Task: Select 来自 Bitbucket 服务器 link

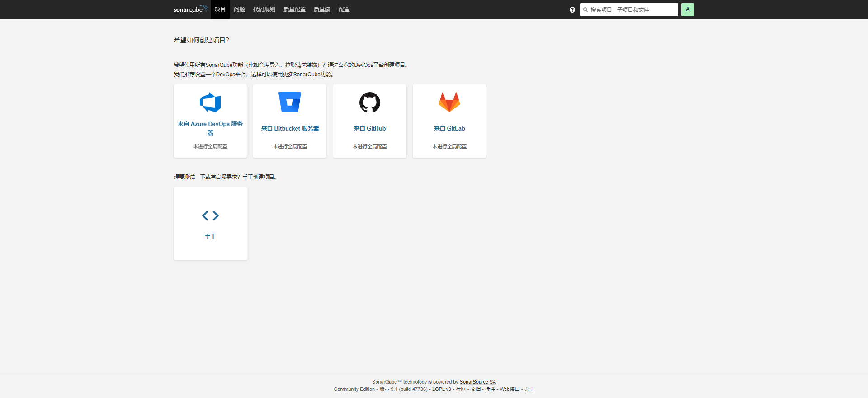Action: [x=290, y=128]
